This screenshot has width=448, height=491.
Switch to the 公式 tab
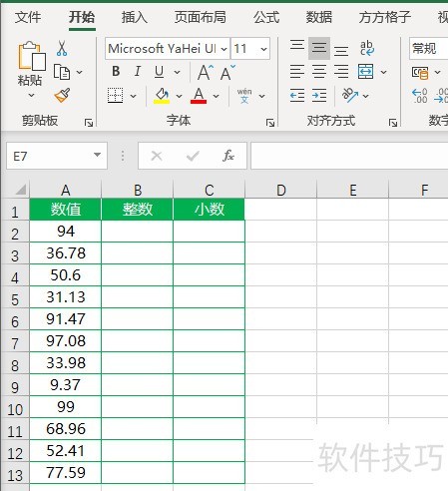pyautogui.click(x=266, y=17)
